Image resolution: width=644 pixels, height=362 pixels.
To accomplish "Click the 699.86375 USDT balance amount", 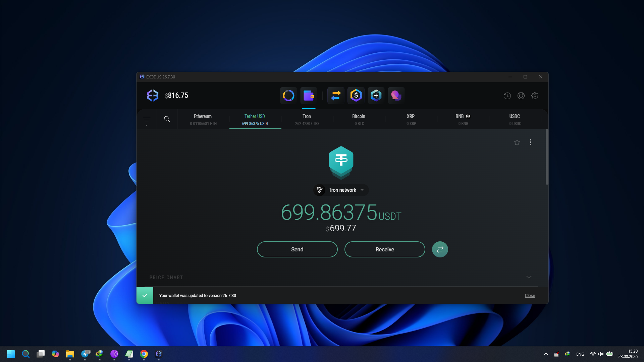I will pyautogui.click(x=341, y=213).
